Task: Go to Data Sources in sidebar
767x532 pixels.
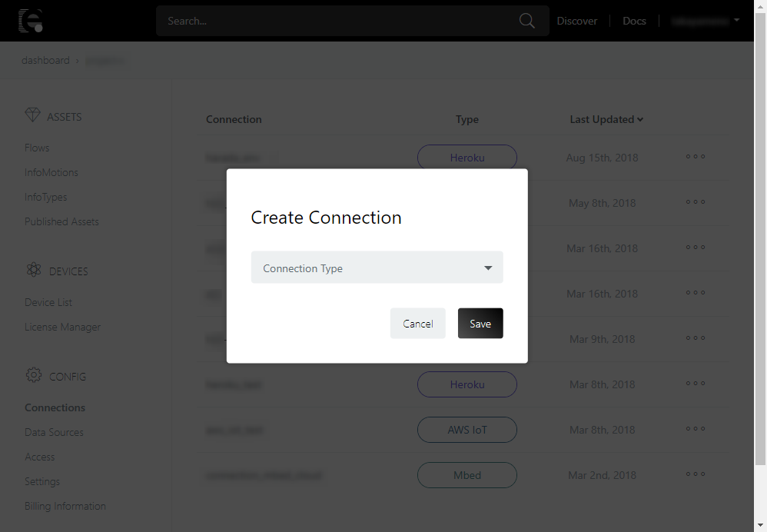Action: 54,432
